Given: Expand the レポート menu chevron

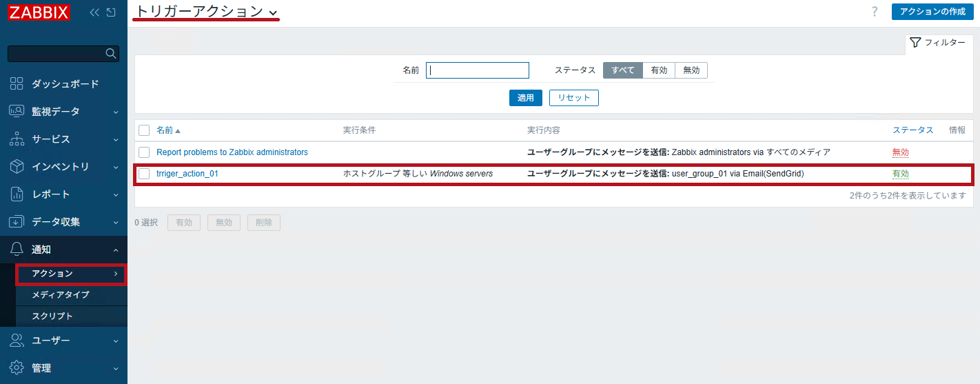Looking at the screenshot, I should (x=116, y=194).
